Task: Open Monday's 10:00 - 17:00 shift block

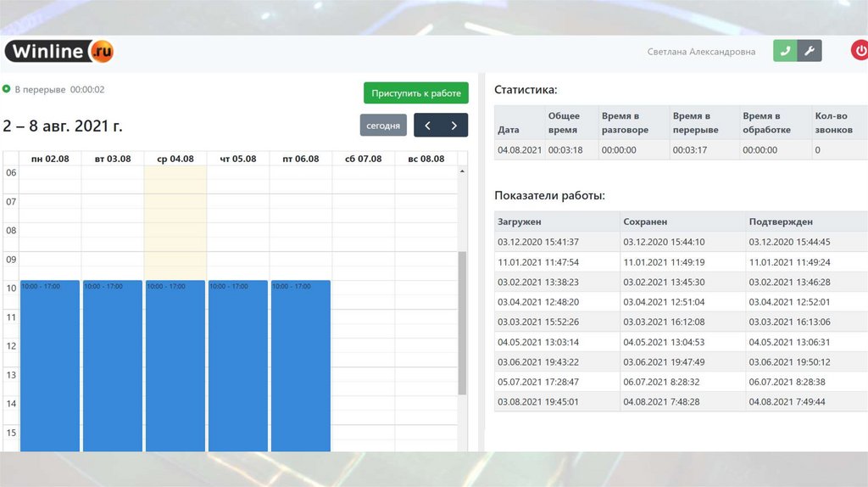Action: click(50, 365)
